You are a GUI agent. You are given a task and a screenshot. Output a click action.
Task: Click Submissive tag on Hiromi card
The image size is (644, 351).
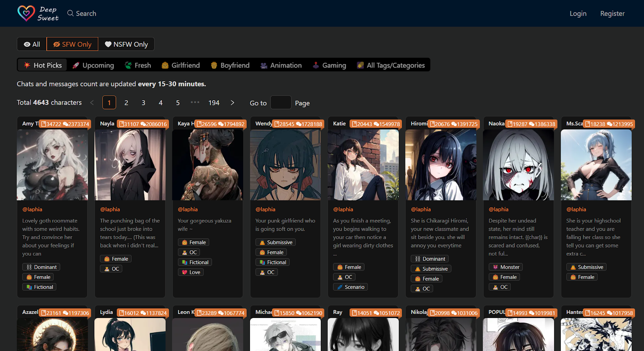pos(431,269)
